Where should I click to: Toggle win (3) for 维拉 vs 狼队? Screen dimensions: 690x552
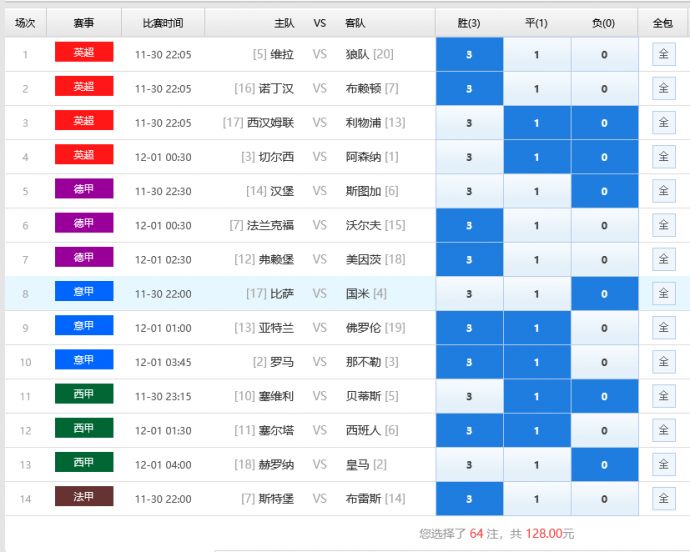click(469, 54)
